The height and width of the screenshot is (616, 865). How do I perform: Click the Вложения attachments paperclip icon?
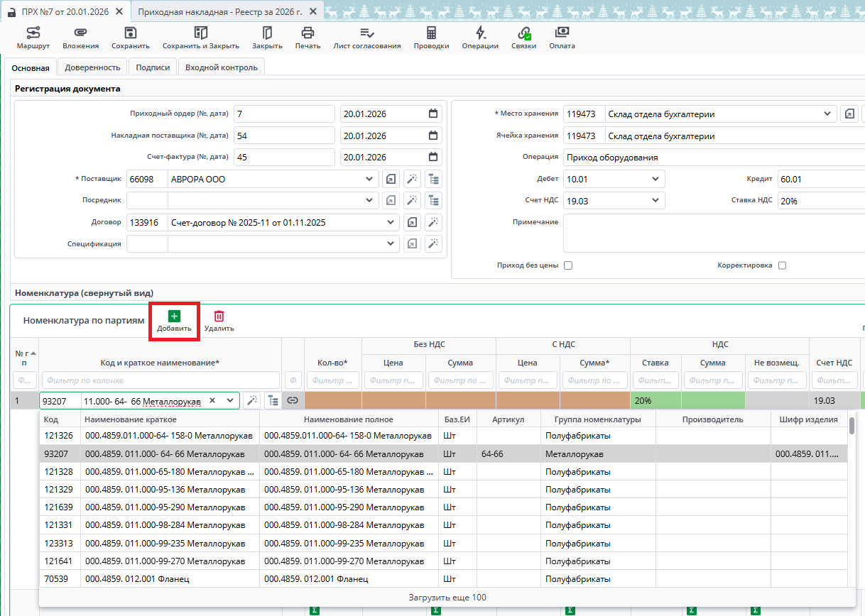coord(80,38)
